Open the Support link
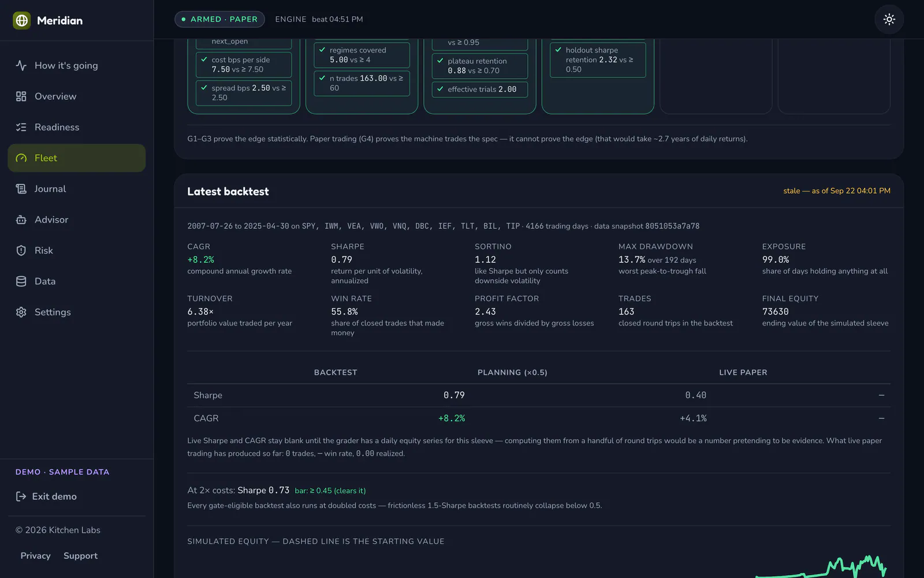The width and height of the screenshot is (924, 578). click(x=80, y=555)
